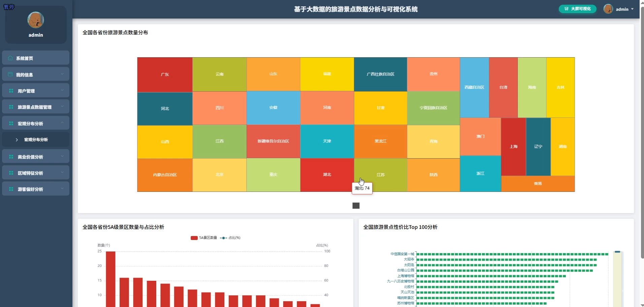Click the 河北 treemap block
The width and height of the screenshot is (644, 307).
pos(165,109)
